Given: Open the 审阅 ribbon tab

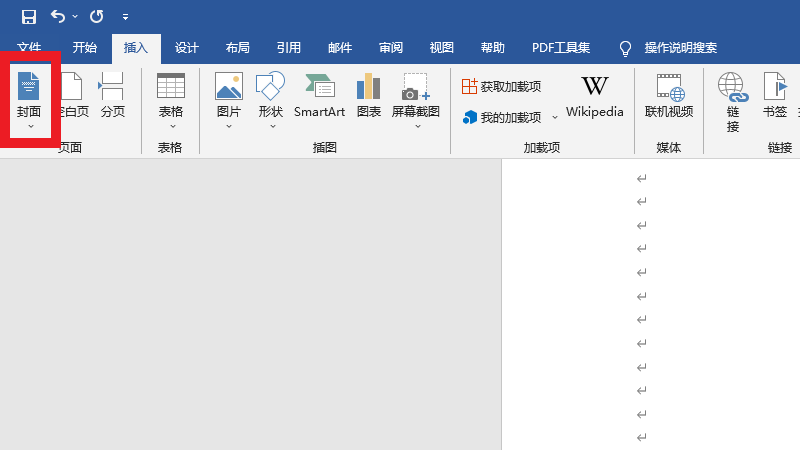Looking at the screenshot, I should pyautogui.click(x=391, y=48).
